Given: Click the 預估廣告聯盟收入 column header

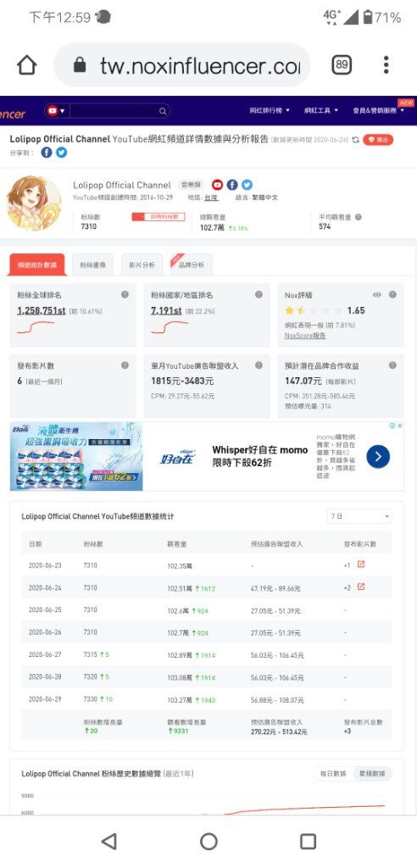Looking at the screenshot, I should [276, 544].
